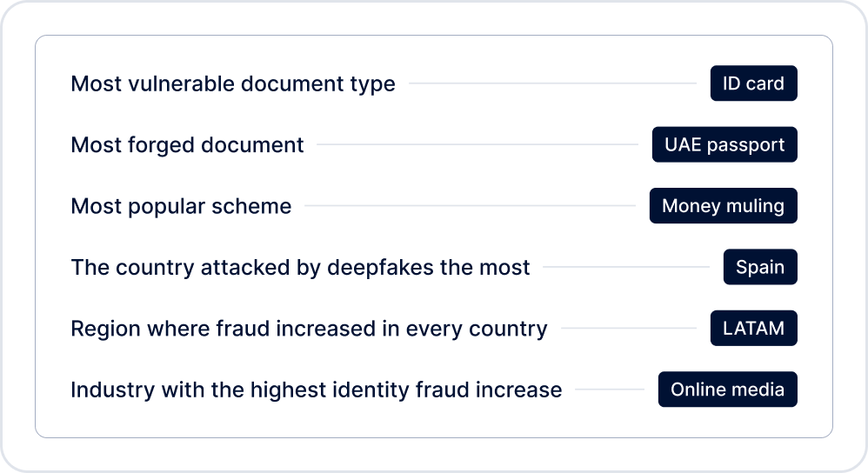Click the LATAM badge
Viewport: 868px width, 473px height.
point(753,329)
